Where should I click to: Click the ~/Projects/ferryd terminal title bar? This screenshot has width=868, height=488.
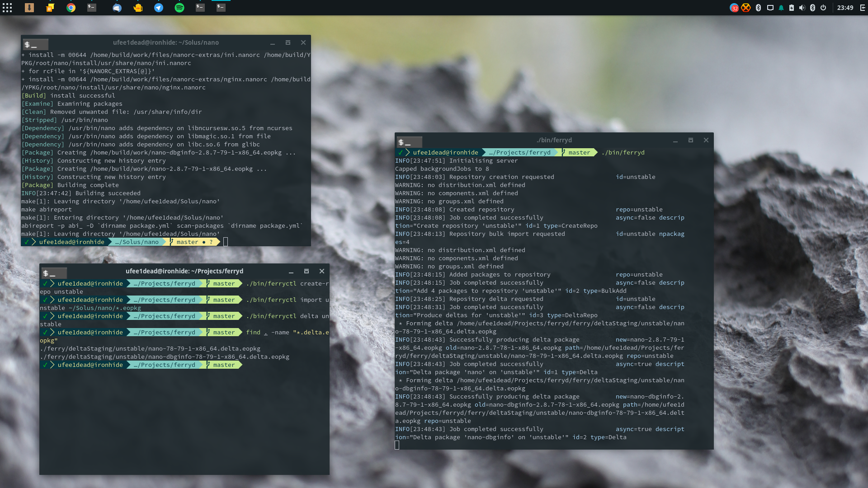tap(184, 271)
